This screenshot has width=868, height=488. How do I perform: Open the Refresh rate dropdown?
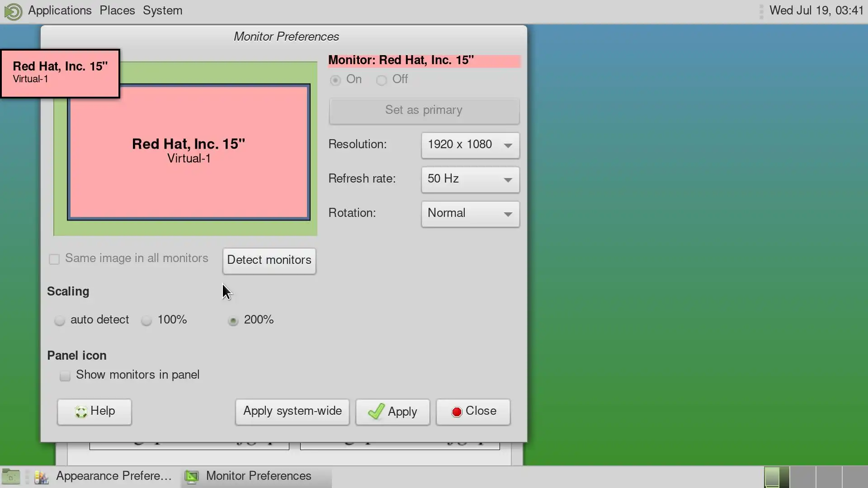tap(470, 179)
